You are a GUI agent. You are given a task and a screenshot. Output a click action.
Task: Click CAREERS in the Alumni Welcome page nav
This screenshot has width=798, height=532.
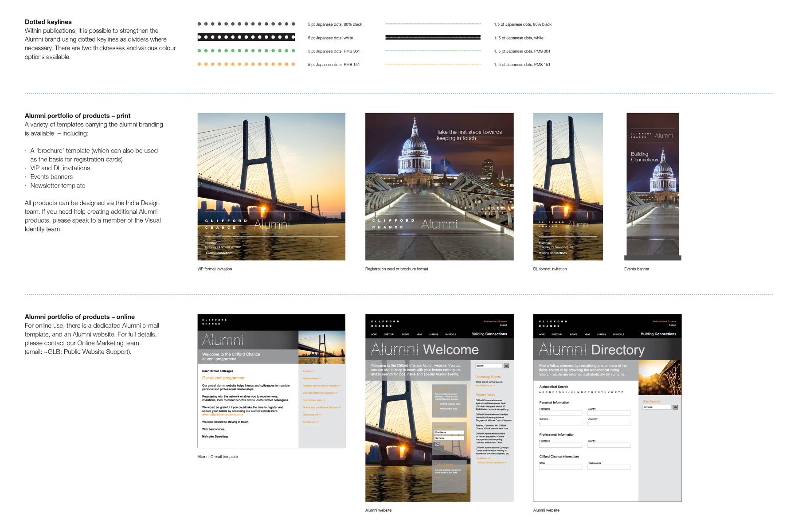coord(434,334)
